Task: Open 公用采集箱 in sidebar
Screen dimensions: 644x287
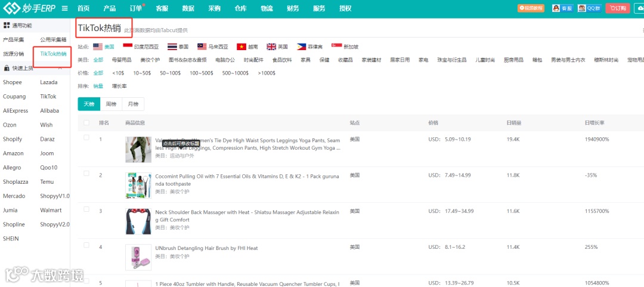Action: [x=54, y=40]
